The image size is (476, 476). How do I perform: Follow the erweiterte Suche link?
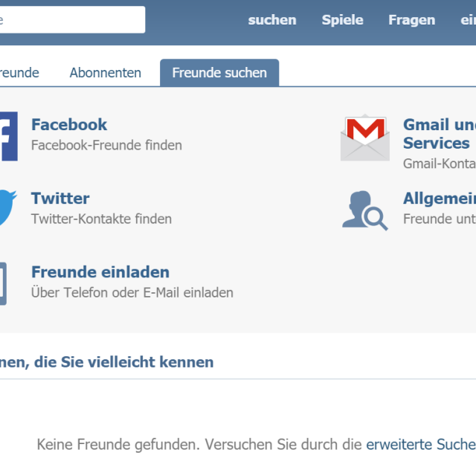point(419,445)
